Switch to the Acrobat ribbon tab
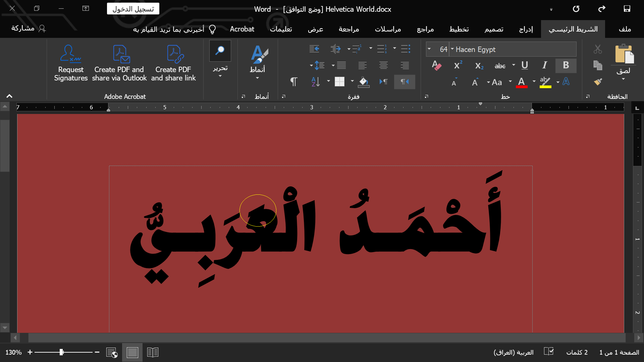Viewport: 644px width, 362px height. 242,29
